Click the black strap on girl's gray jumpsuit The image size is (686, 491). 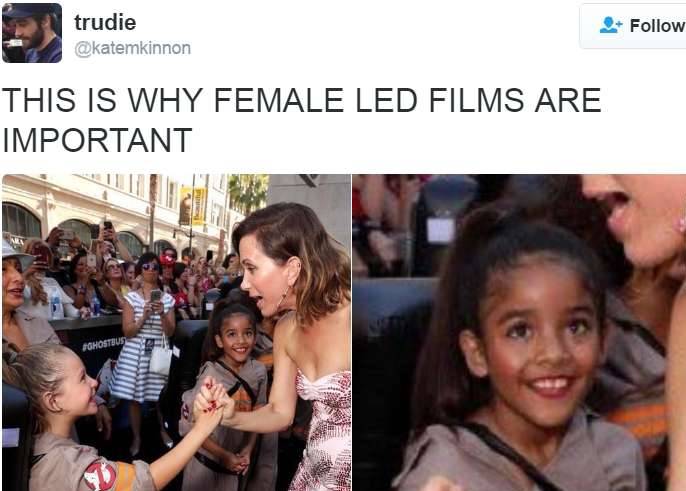point(510,457)
